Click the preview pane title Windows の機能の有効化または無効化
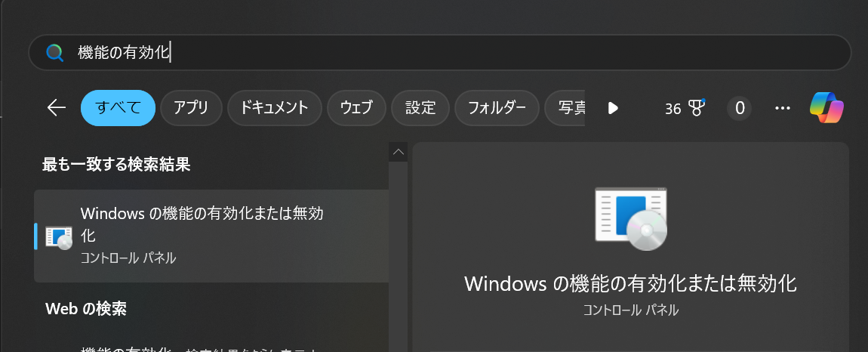Viewport: 868px width, 352px height. coord(630,283)
